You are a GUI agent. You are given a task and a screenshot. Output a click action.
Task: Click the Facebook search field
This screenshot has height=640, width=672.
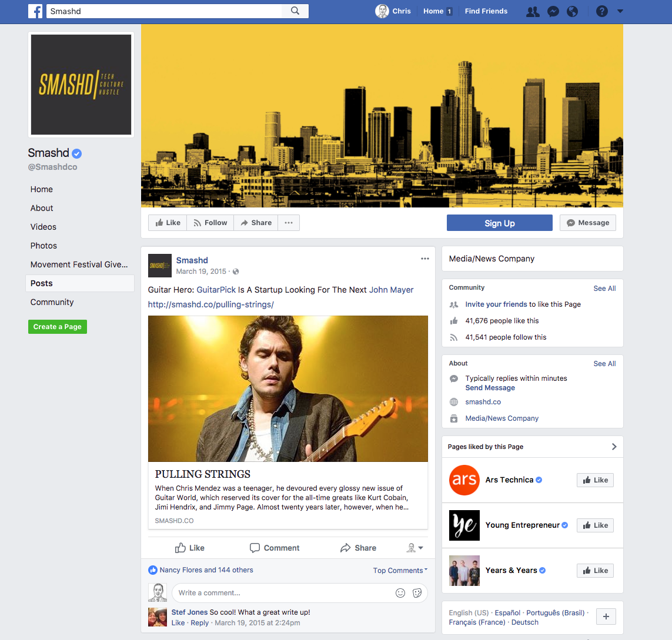point(165,11)
